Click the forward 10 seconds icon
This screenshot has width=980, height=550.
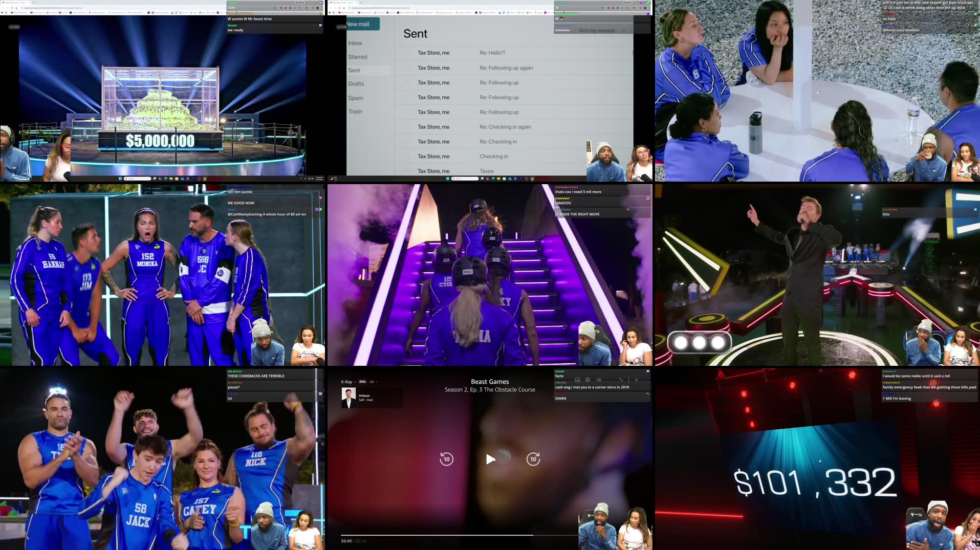click(x=534, y=459)
